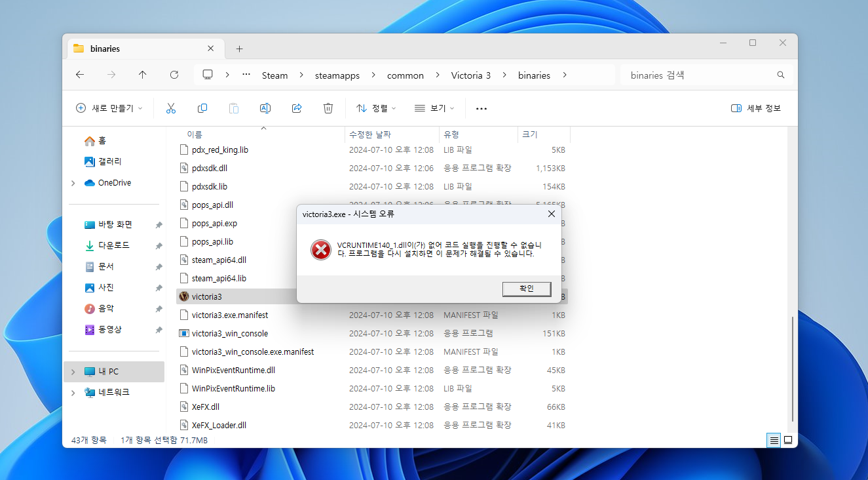Select the WinPixEventRuntime.dll file
The image size is (868, 480).
click(372, 370)
